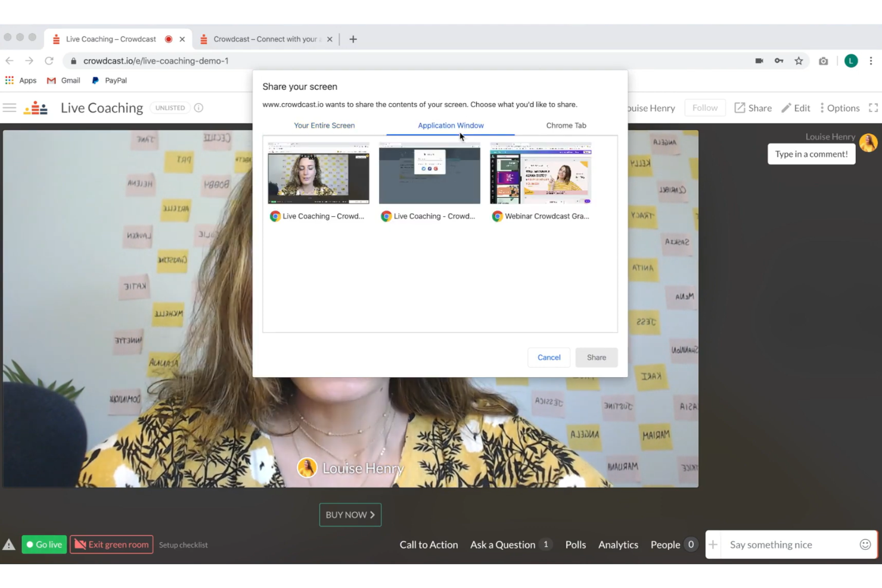
Task: Go back with browser back arrow
Action: coord(10,61)
